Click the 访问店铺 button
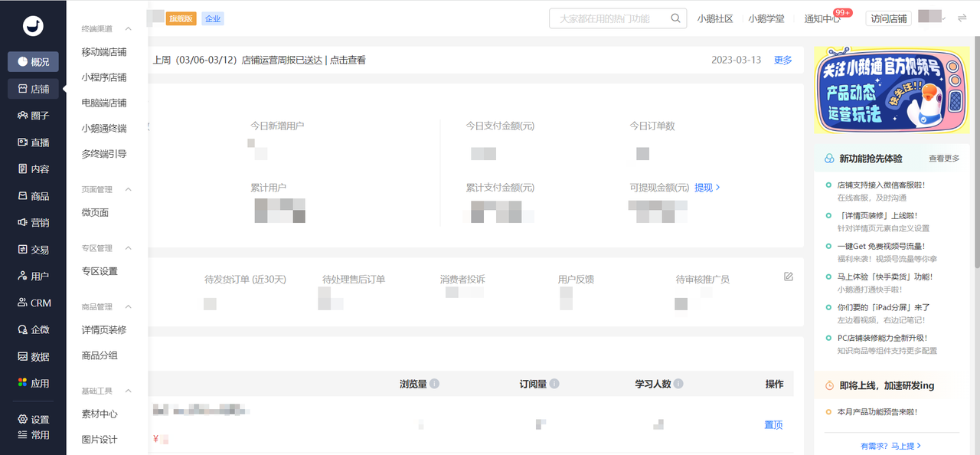Screen dimensions: 980x455 (x=887, y=18)
